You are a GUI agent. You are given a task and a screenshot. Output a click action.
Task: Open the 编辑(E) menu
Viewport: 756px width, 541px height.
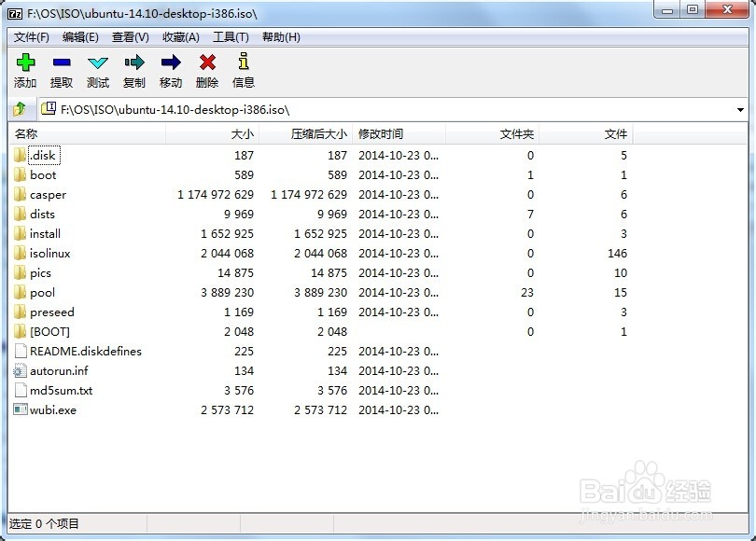80,37
